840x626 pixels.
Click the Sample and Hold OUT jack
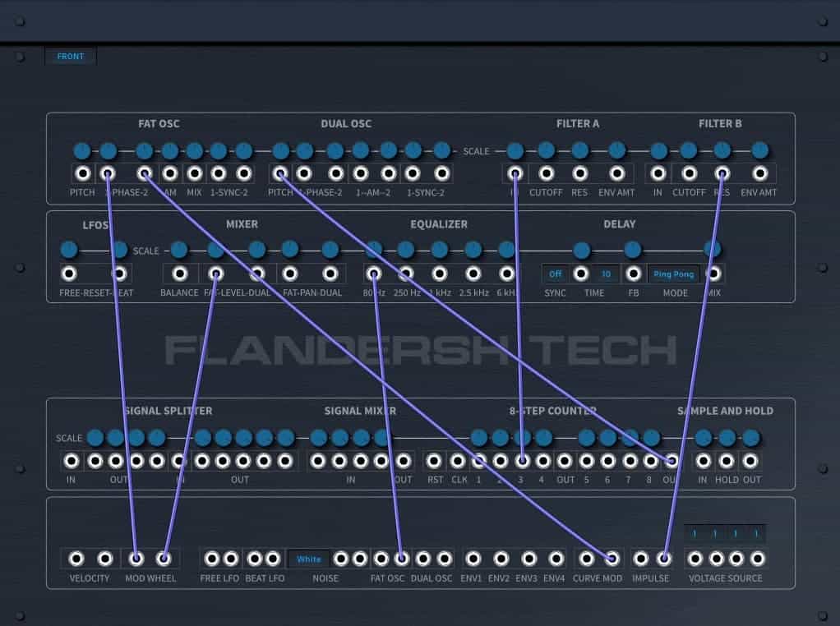tap(750, 461)
